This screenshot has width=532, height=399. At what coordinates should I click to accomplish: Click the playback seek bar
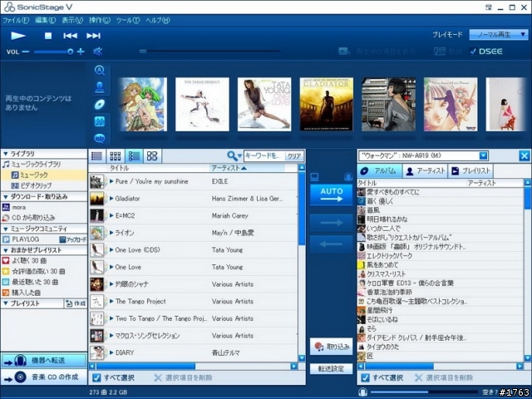point(209,52)
